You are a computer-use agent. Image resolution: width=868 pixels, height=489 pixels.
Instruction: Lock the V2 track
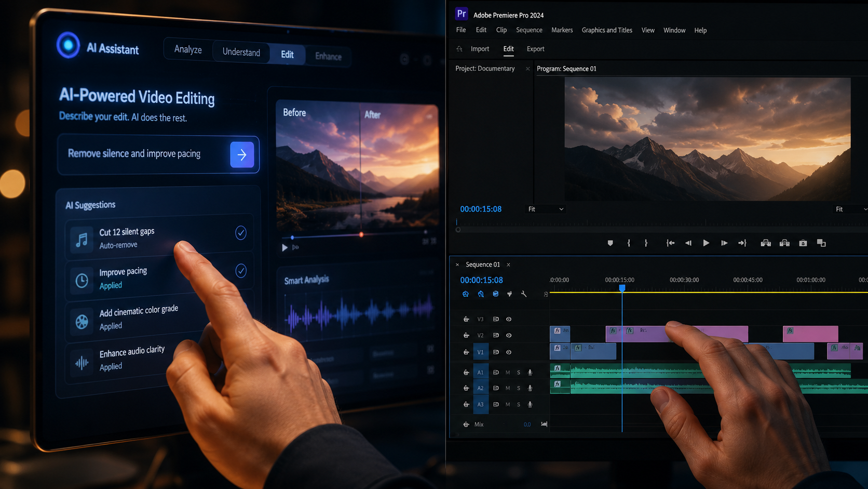tap(466, 335)
